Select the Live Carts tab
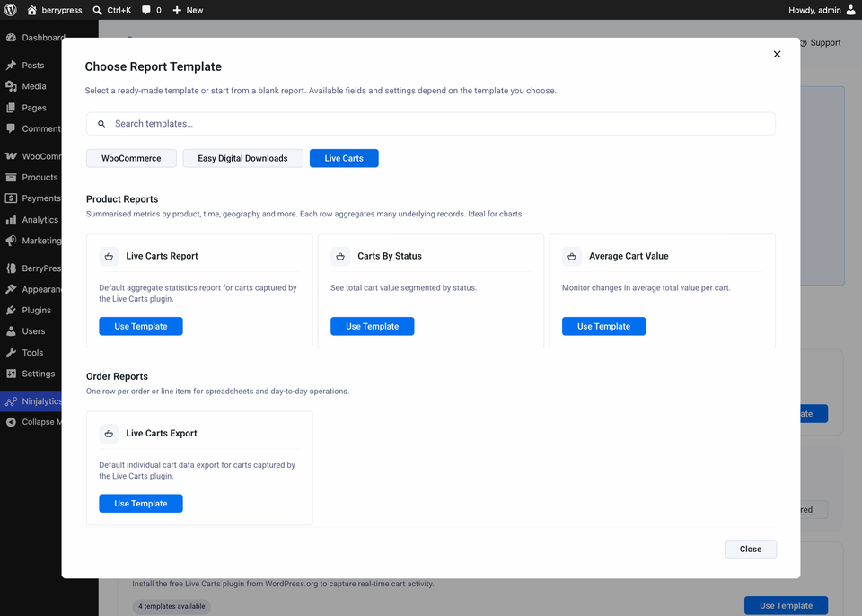862x616 pixels. [x=344, y=158]
